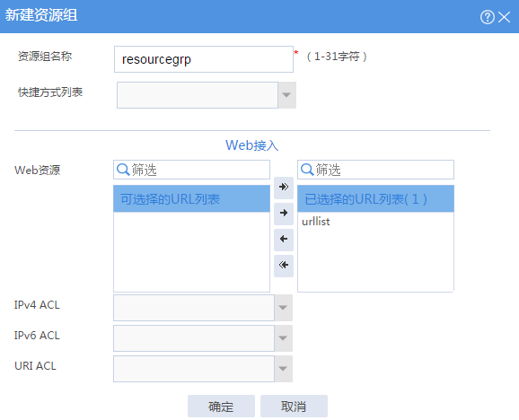Remove one URL list from selected
The width and height of the screenshot is (519, 420).
click(284, 239)
